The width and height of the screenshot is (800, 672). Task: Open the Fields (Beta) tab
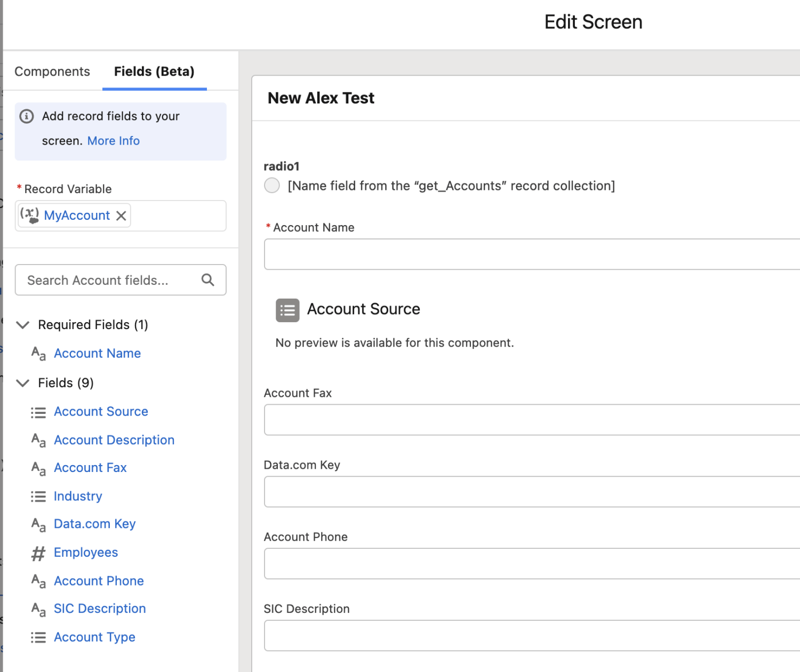pos(154,71)
